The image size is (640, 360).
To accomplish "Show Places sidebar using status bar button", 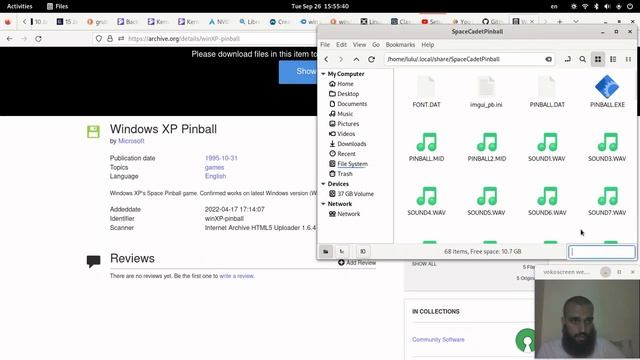I will coord(326,251).
